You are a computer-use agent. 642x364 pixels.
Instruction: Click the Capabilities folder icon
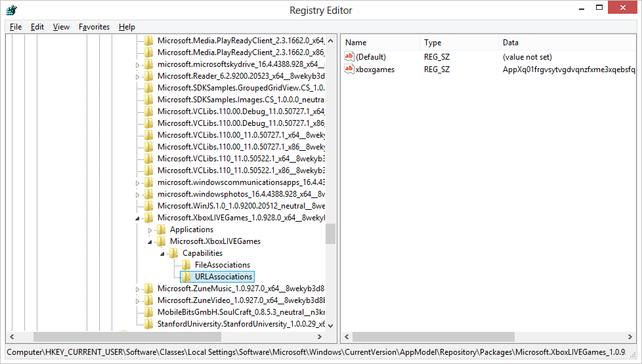click(x=173, y=254)
